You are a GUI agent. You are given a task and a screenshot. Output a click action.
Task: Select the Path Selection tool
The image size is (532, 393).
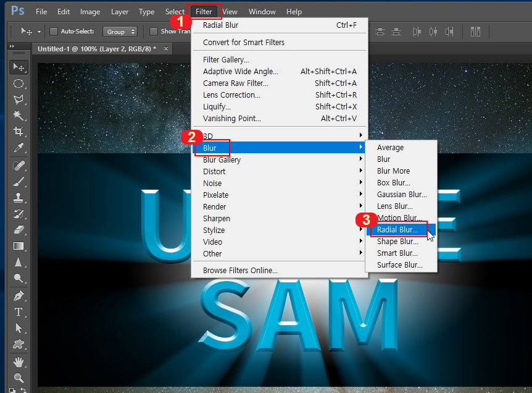tap(19, 327)
